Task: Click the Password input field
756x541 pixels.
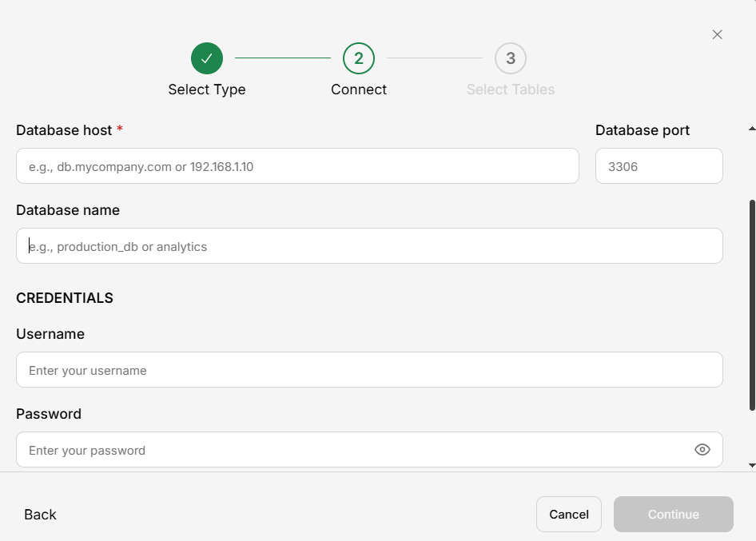Action: click(352, 450)
